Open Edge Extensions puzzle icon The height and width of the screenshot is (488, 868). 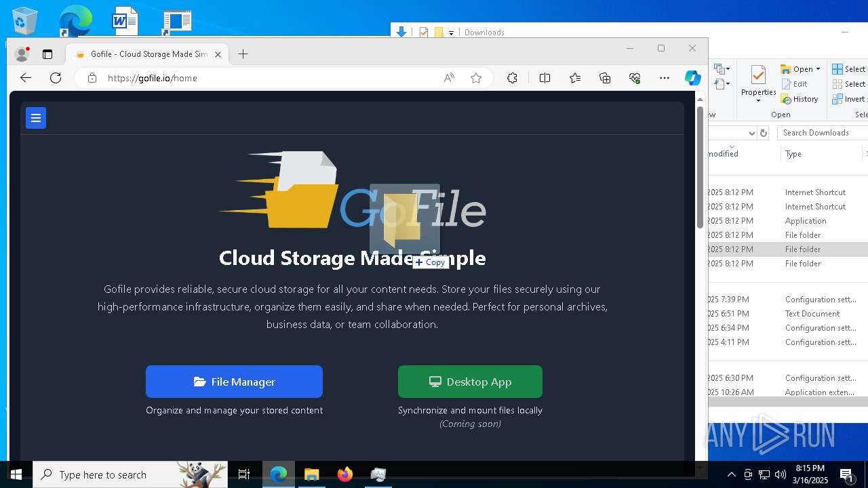pos(512,78)
